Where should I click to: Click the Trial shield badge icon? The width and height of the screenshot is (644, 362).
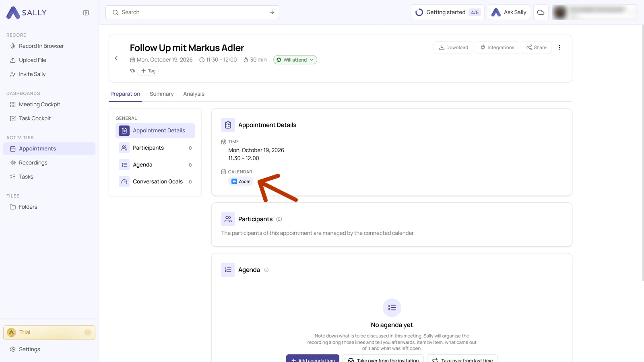pyautogui.click(x=88, y=333)
